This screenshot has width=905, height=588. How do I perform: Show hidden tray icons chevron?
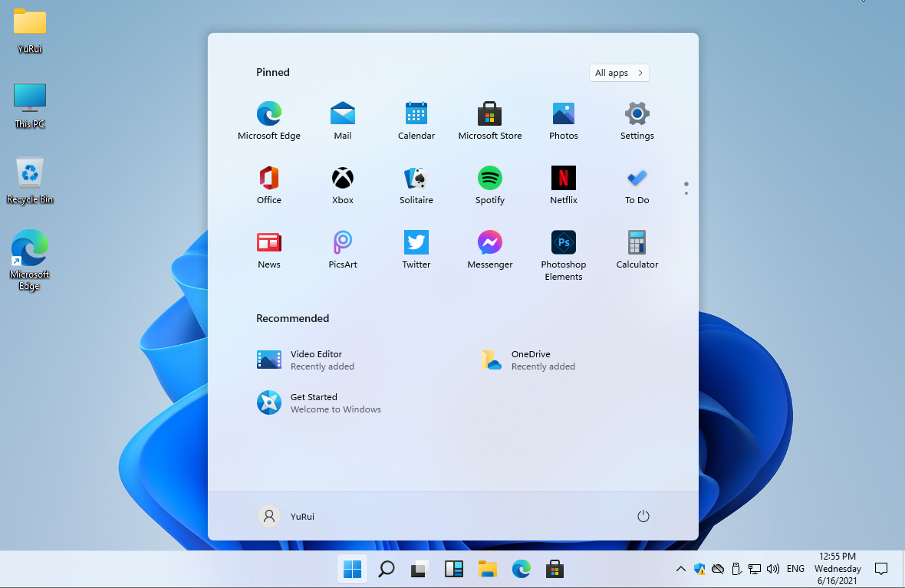681,569
